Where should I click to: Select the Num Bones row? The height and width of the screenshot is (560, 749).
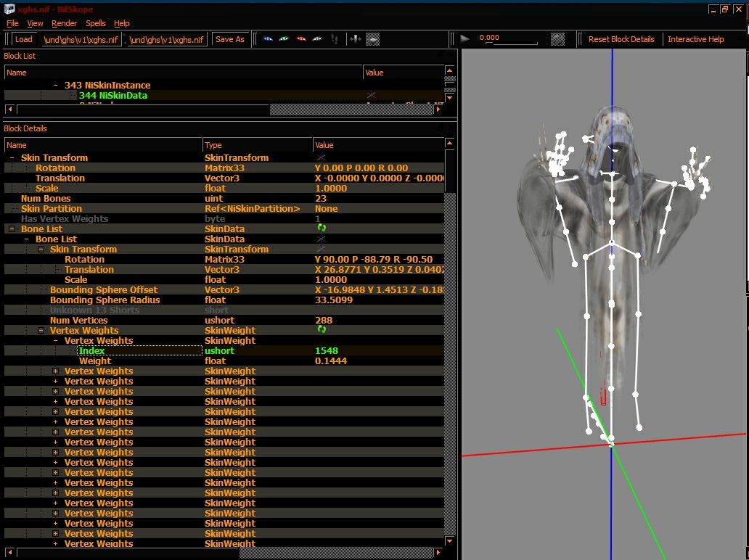pos(224,198)
